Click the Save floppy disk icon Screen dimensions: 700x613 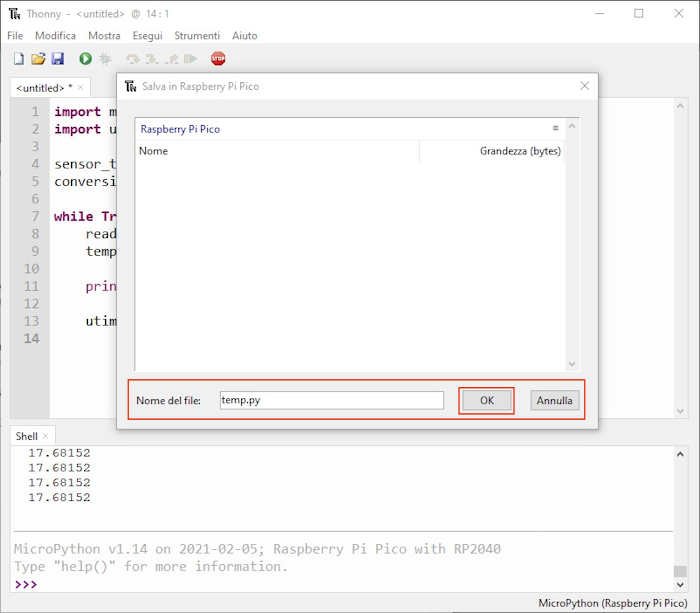click(57, 59)
